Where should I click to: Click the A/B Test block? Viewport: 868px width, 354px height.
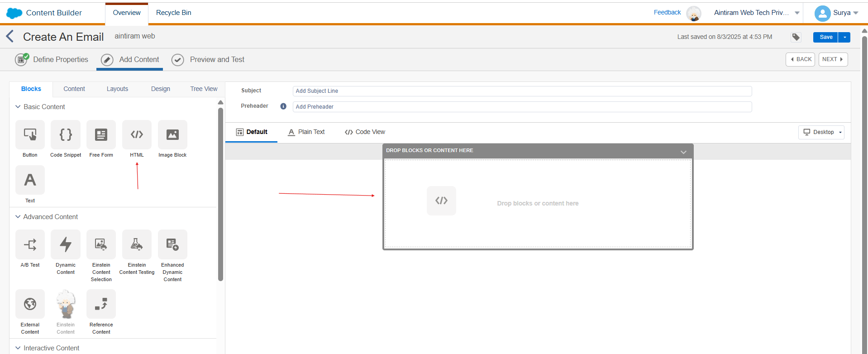(x=30, y=244)
